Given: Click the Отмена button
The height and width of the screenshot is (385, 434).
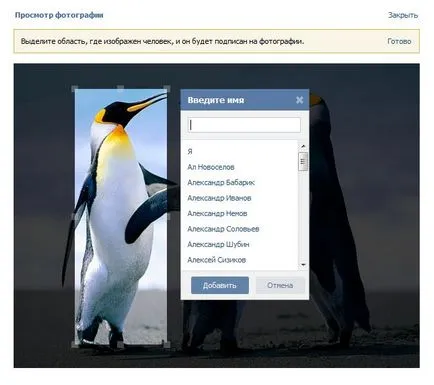Looking at the screenshot, I should [x=280, y=285].
